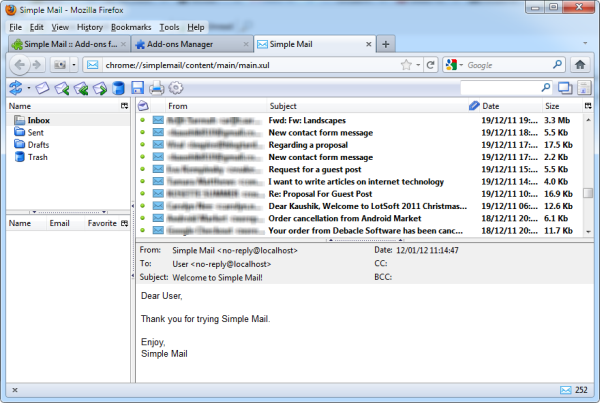Image resolution: width=600 pixels, height=403 pixels.
Task: Compose a new message with envelope icon
Action: [42, 88]
